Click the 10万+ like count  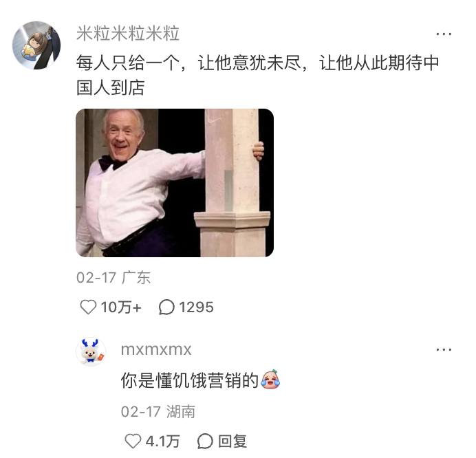point(121,307)
